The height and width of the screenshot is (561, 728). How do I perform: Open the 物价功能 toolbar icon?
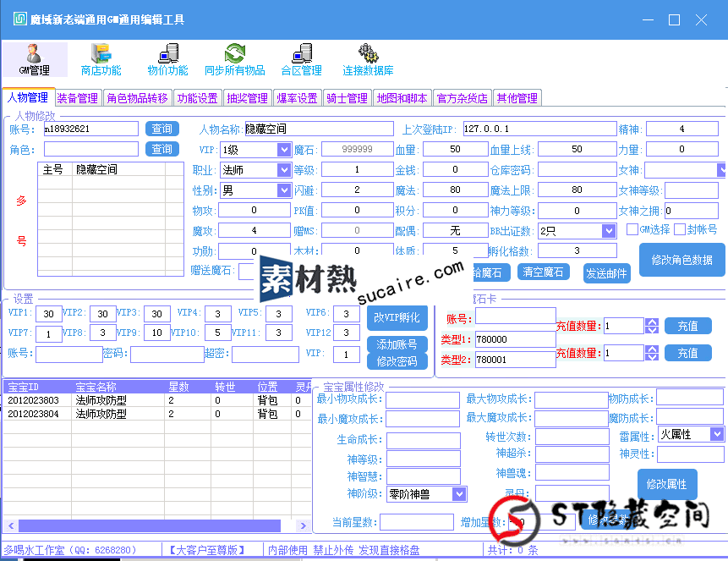point(167,59)
